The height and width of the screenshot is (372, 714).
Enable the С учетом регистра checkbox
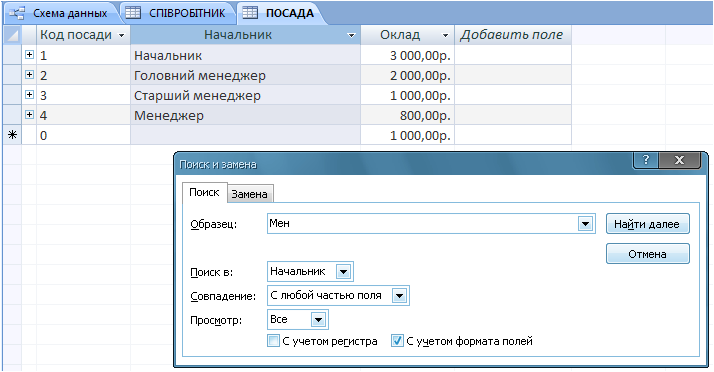click(273, 341)
